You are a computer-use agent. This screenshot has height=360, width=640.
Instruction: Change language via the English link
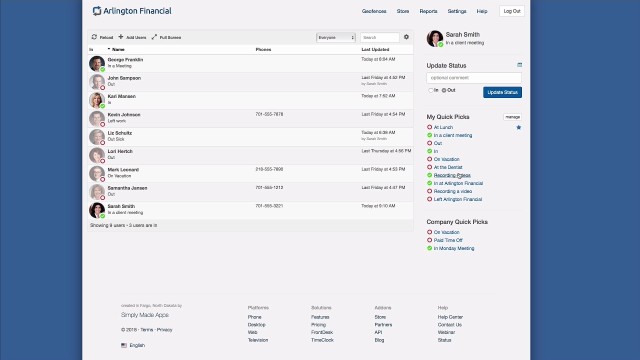click(137, 345)
